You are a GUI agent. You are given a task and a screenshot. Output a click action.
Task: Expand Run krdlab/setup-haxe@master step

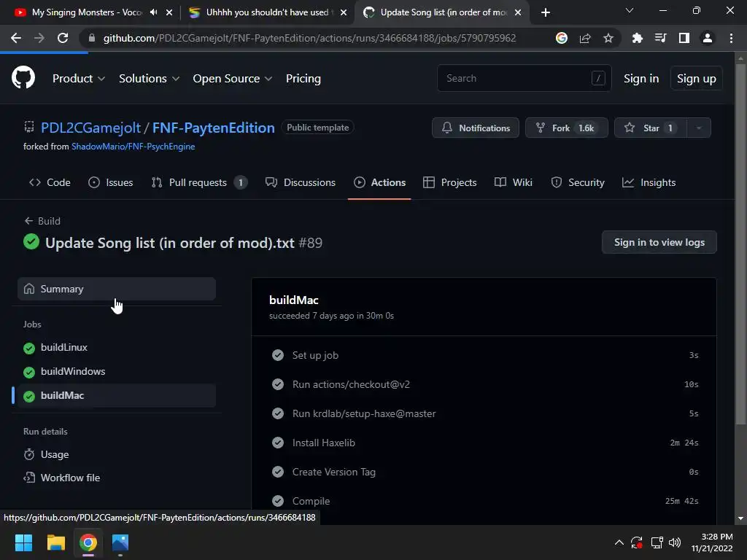pos(484,413)
